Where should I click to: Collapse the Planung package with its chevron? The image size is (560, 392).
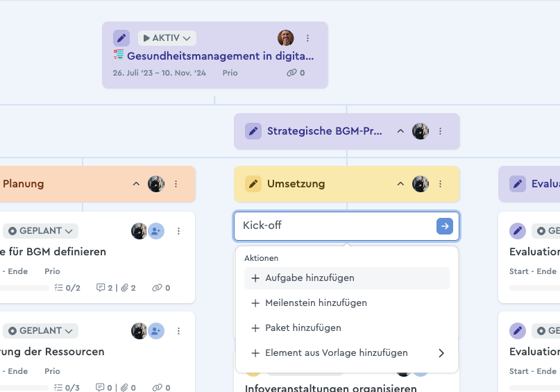click(136, 184)
